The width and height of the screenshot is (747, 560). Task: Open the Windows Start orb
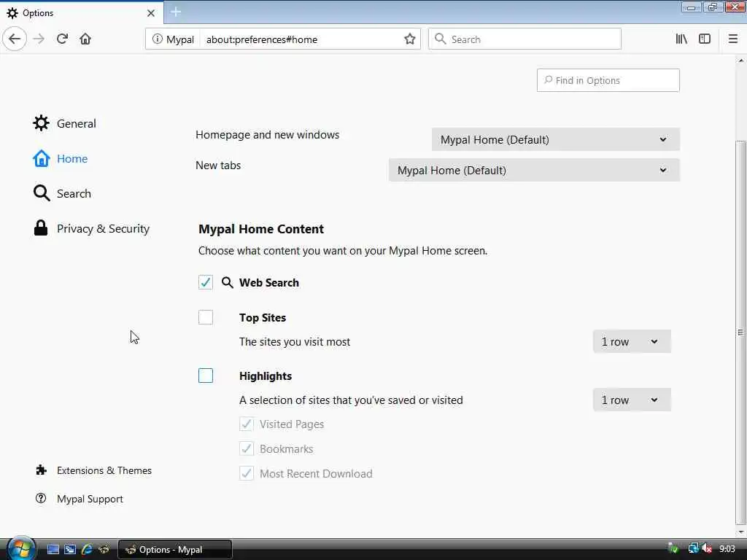point(21,549)
